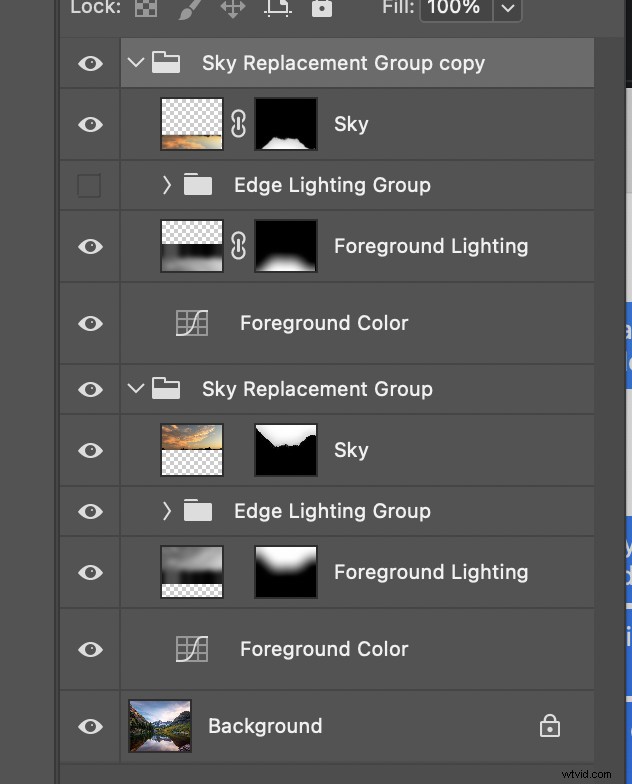Screen dimensions: 632x784
Task: Select the Sky Replacement Group copy layer name
Action: point(343,63)
